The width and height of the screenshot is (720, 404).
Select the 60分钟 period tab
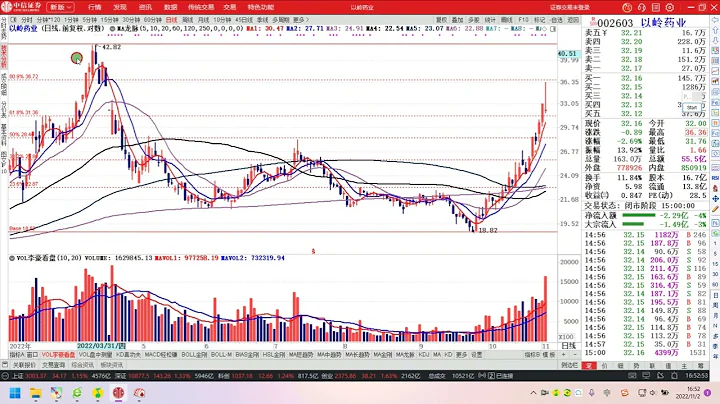153,20
